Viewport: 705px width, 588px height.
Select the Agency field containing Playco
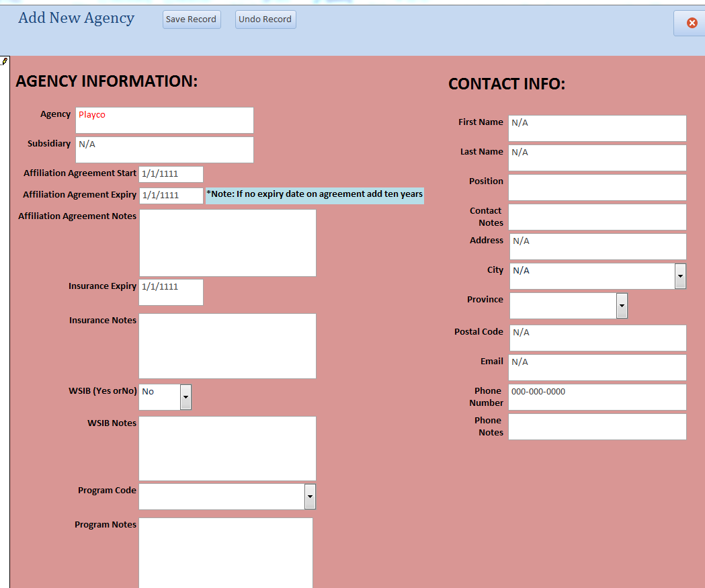pyautogui.click(x=165, y=120)
